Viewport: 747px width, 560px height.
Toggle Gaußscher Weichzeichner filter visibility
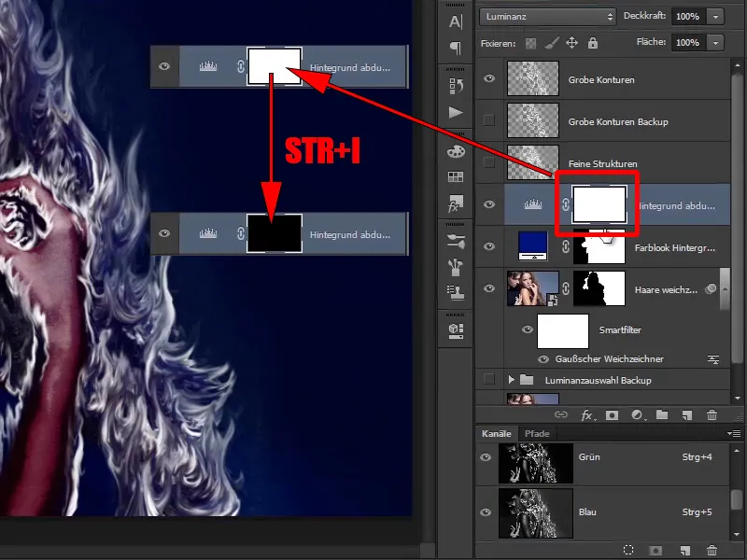543,359
